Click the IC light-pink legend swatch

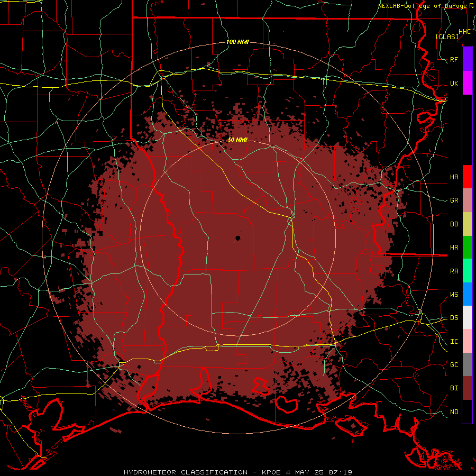point(467,341)
